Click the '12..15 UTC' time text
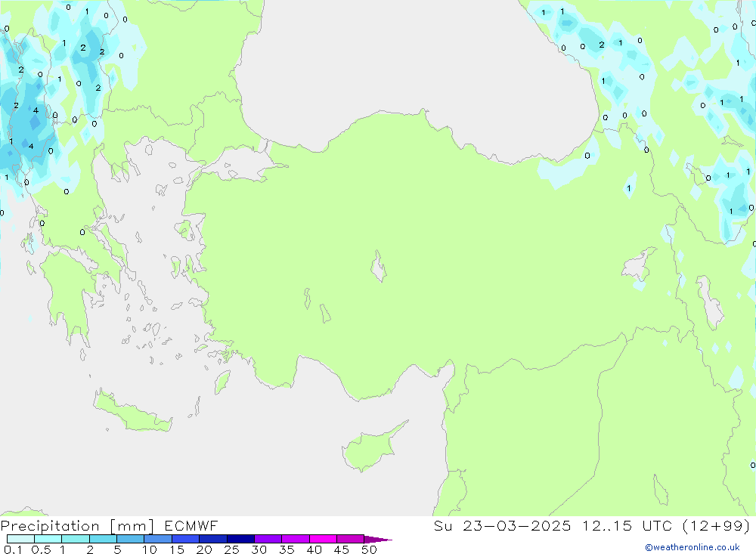 pyautogui.click(x=627, y=525)
